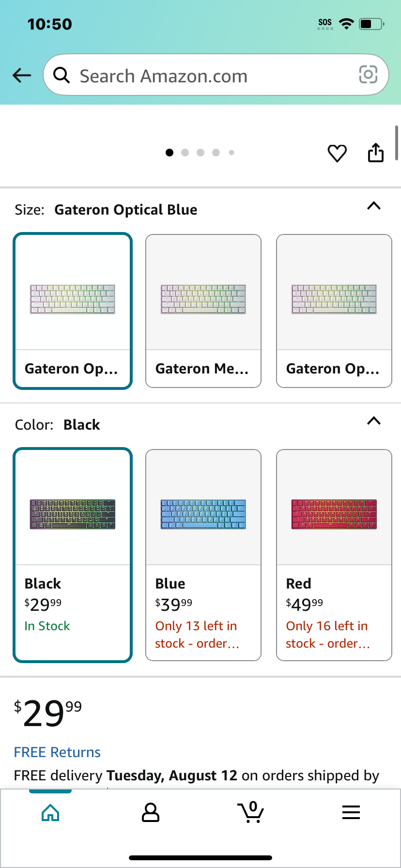This screenshot has width=401, height=868.
Task: Open the shopping cart icon
Action: click(x=251, y=812)
